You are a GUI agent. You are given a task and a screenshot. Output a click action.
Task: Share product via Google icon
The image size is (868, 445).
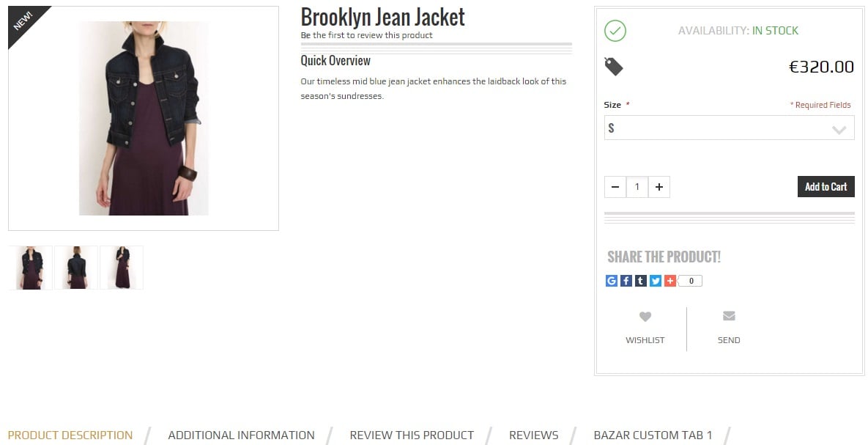(x=611, y=281)
